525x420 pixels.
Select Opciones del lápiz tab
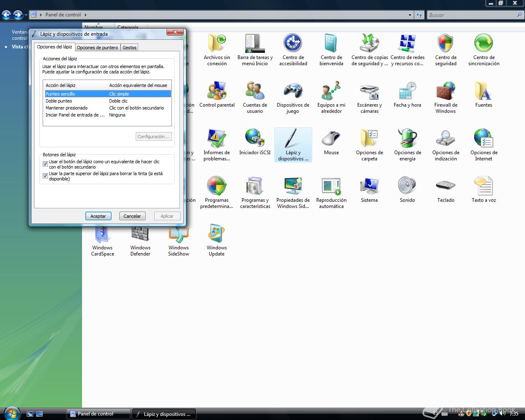[55, 47]
